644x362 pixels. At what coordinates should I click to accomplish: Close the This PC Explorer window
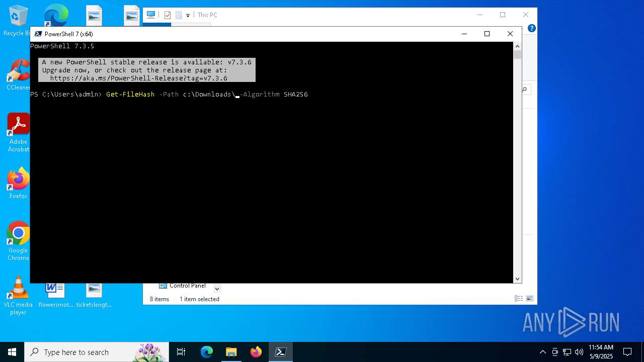pyautogui.click(x=525, y=15)
